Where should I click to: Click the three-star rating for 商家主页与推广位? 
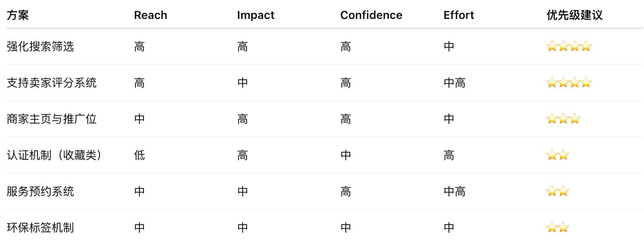click(x=563, y=119)
